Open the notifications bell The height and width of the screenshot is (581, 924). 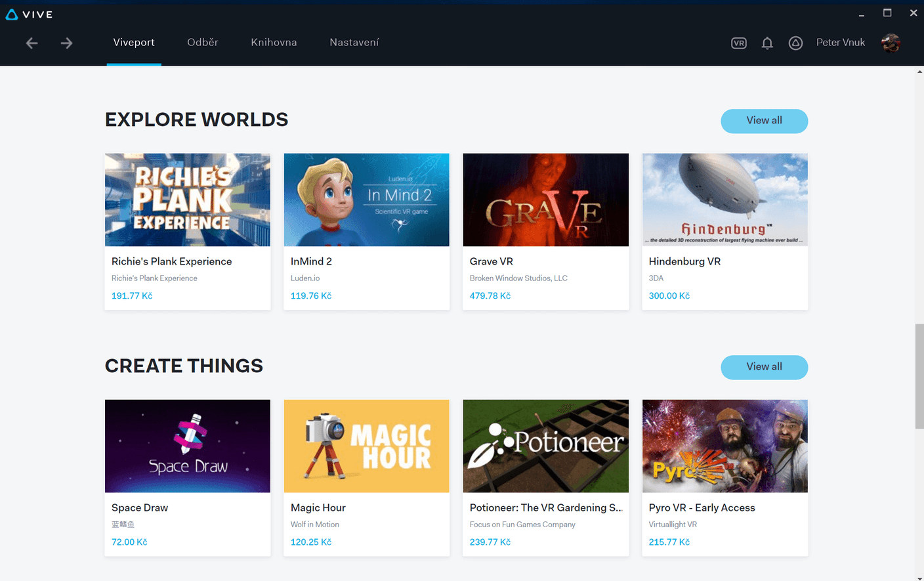coord(767,43)
